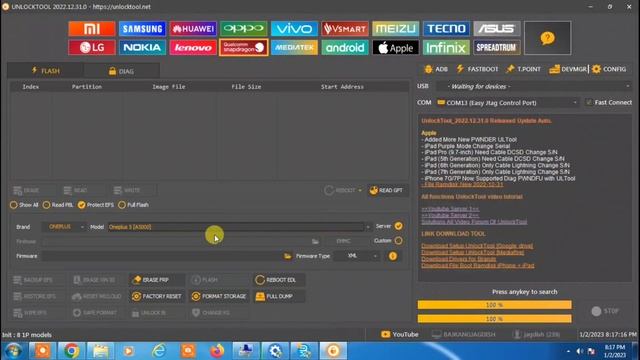Choose the Infinix brand tile
Image resolution: width=640 pixels, height=360 pixels.
[x=446, y=47]
